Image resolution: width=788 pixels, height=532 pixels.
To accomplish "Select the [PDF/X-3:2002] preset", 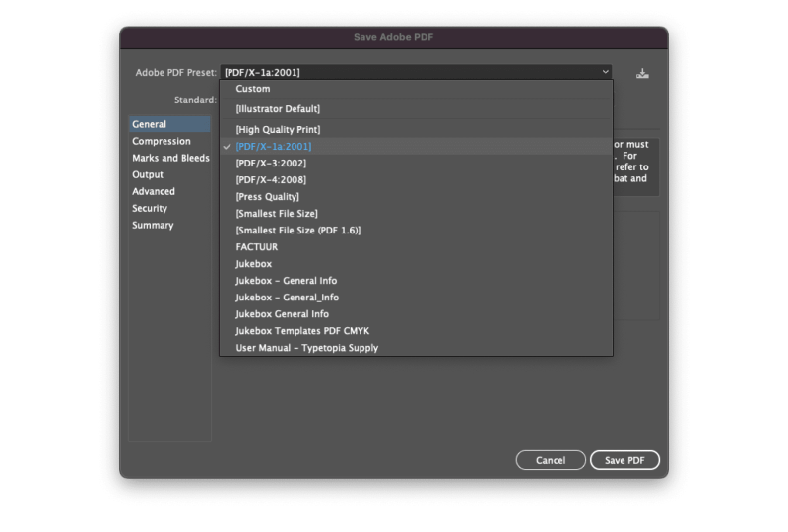I will (x=416, y=164).
